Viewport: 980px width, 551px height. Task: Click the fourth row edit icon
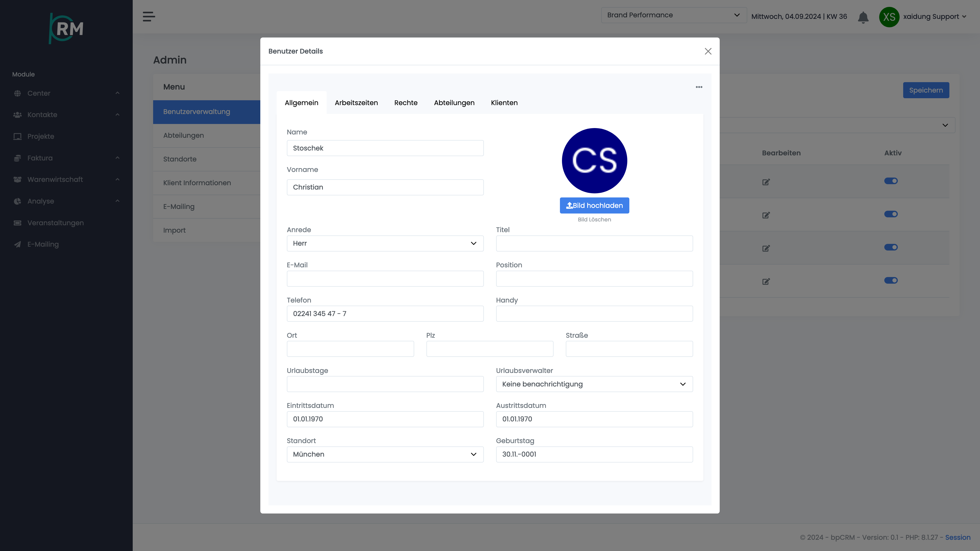pyautogui.click(x=766, y=281)
